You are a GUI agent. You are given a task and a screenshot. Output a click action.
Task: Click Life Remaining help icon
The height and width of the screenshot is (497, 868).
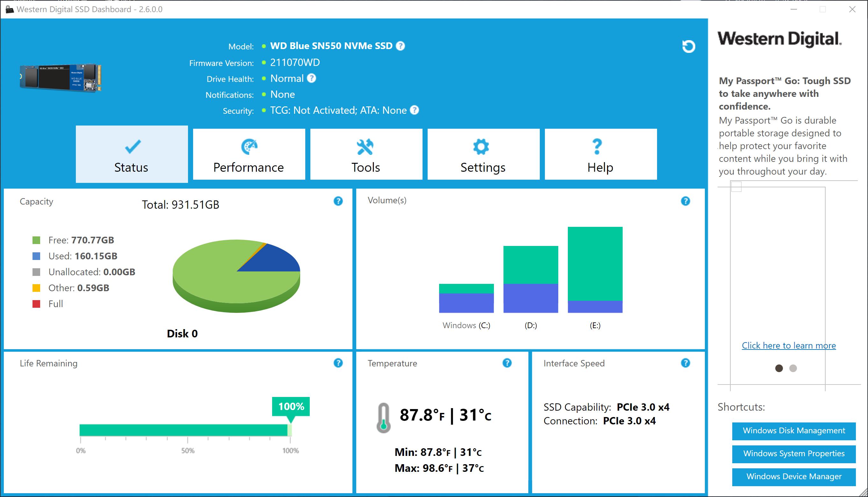(x=338, y=363)
